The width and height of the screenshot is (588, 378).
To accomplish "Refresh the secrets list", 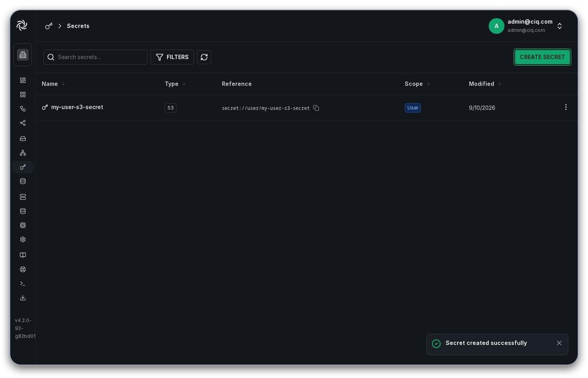I will coord(204,57).
